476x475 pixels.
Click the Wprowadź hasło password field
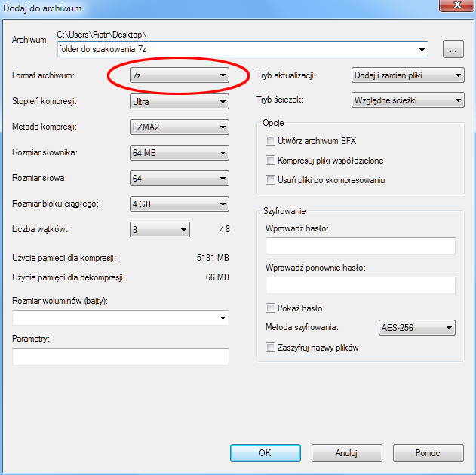coord(361,246)
